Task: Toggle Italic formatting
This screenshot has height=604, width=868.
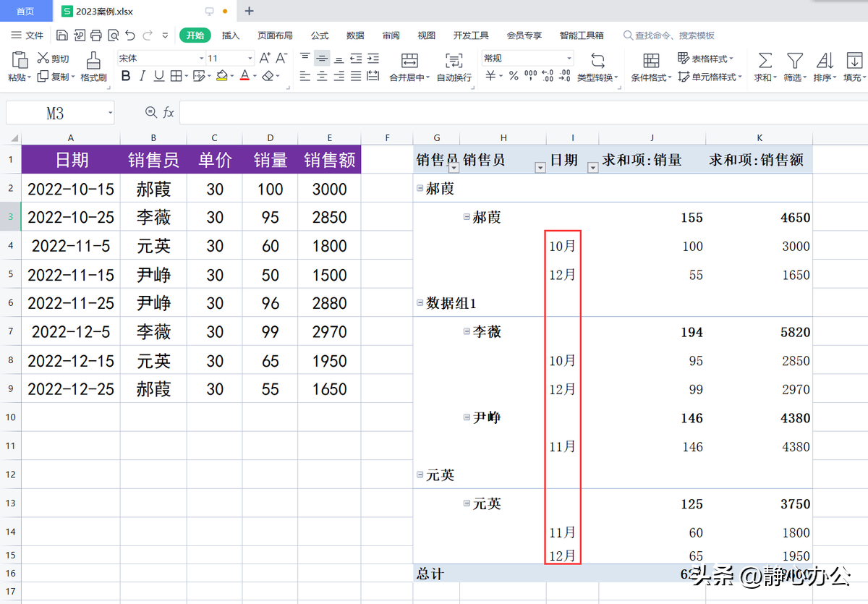Action: coord(142,76)
